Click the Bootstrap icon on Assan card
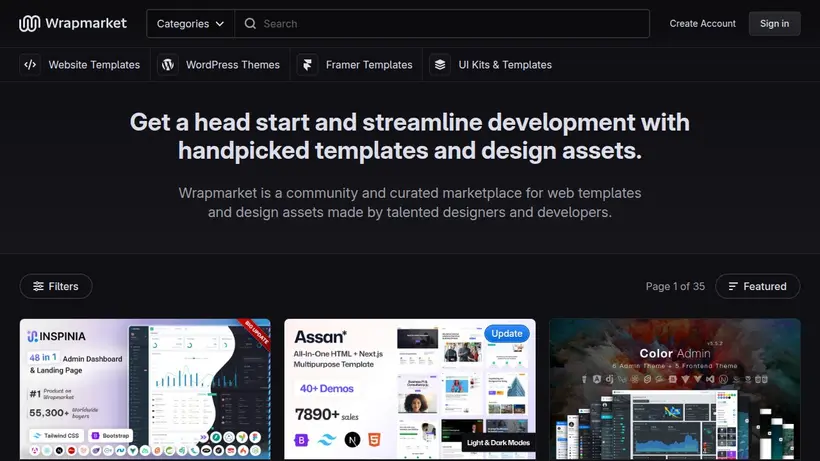The image size is (820, 461). tap(302, 440)
